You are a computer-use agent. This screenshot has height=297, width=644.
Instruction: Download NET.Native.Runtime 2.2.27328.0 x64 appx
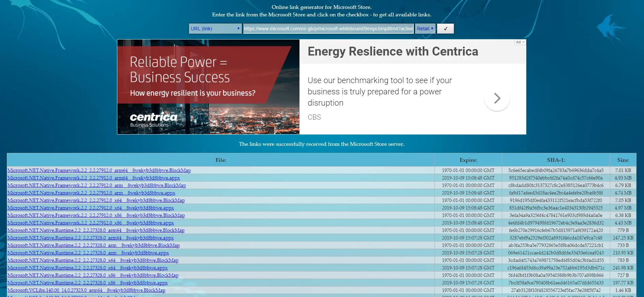(x=88, y=268)
